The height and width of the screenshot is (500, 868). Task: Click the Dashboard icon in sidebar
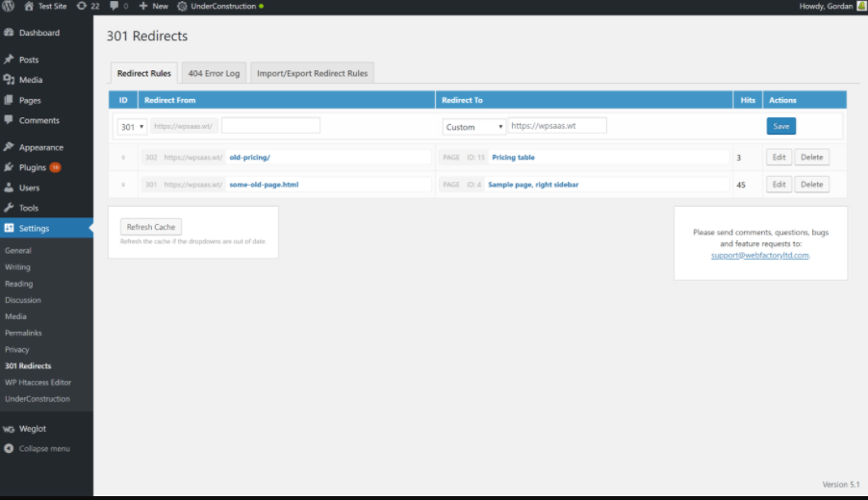[9, 33]
